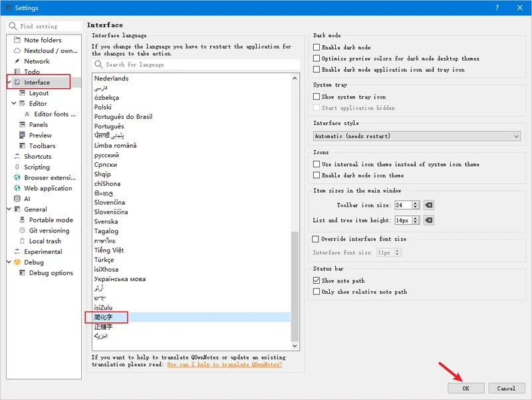The height and width of the screenshot is (400, 532).
Task: Click the Debug smiley icon
Action: point(17,262)
